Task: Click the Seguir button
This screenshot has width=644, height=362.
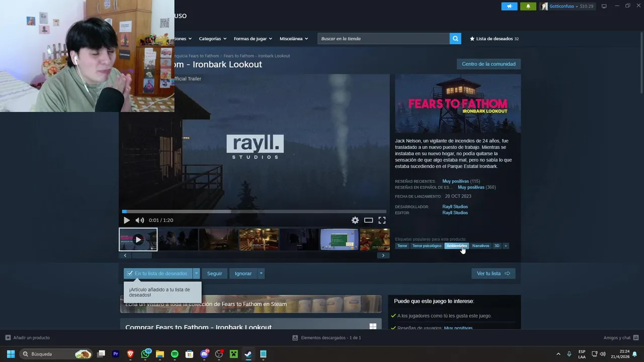Action: [x=214, y=274]
